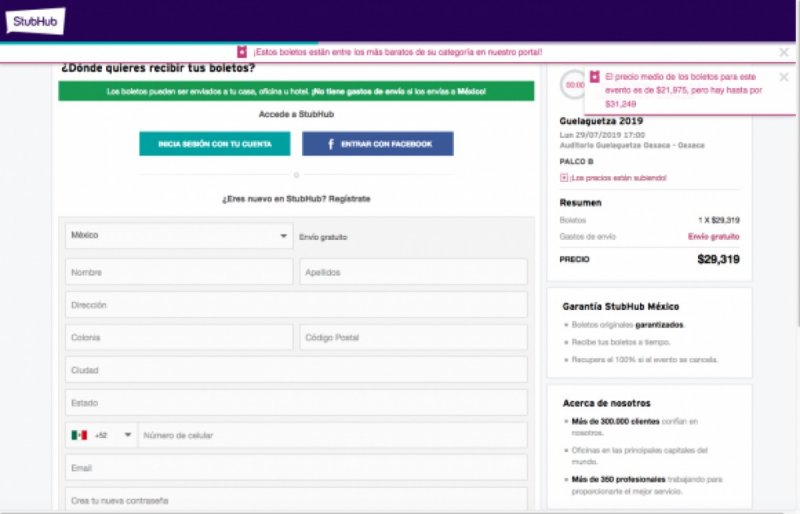
Task: Open the México country dropdown
Action: click(x=179, y=236)
